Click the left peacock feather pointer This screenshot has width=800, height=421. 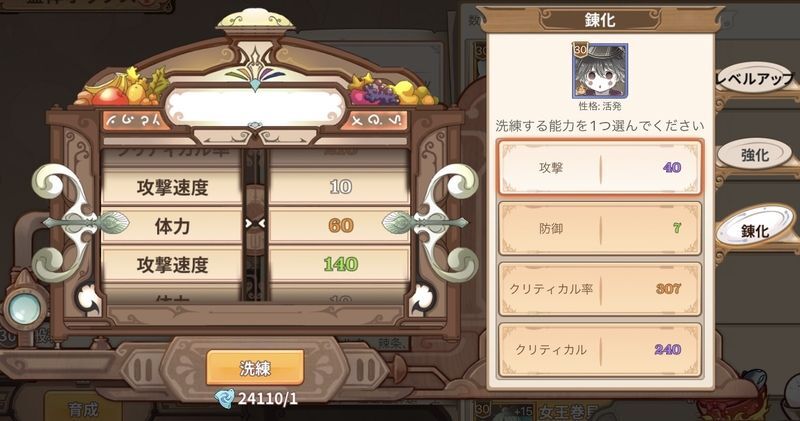tap(87, 223)
